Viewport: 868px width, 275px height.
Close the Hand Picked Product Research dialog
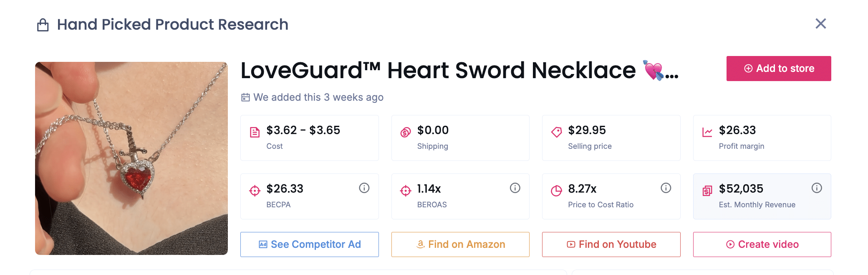[820, 24]
